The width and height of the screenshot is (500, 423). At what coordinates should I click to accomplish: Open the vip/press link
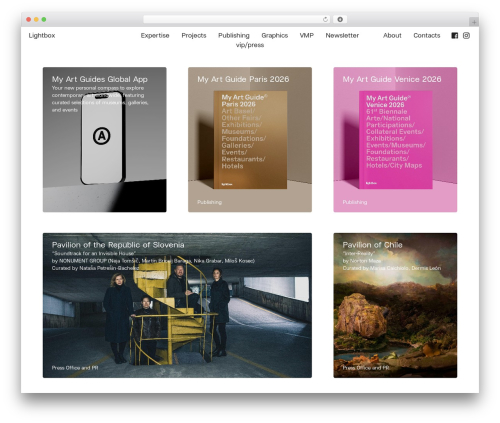pyautogui.click(x=250, y=45)
